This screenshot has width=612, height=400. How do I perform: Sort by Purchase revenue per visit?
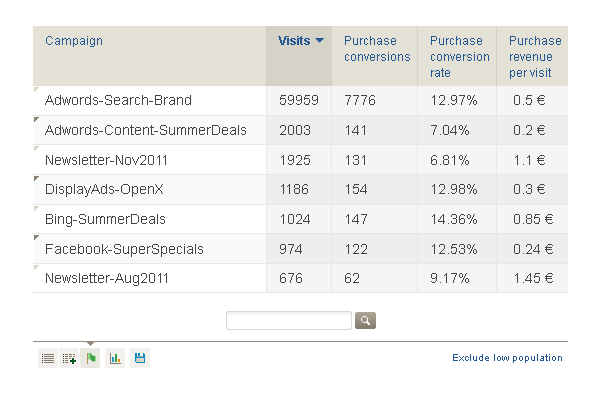534,56
